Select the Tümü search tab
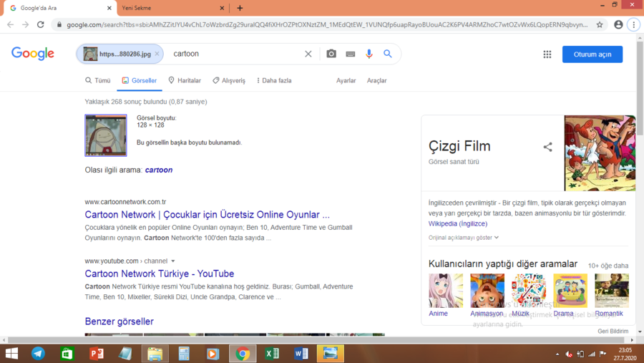644x363 pixels. click(98, 81)
